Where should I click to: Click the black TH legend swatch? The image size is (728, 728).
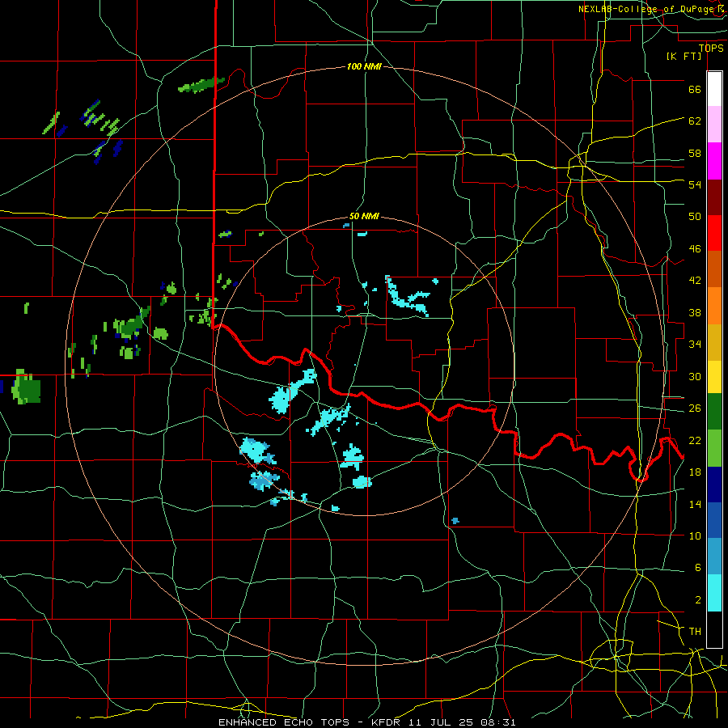coord(714,629)
